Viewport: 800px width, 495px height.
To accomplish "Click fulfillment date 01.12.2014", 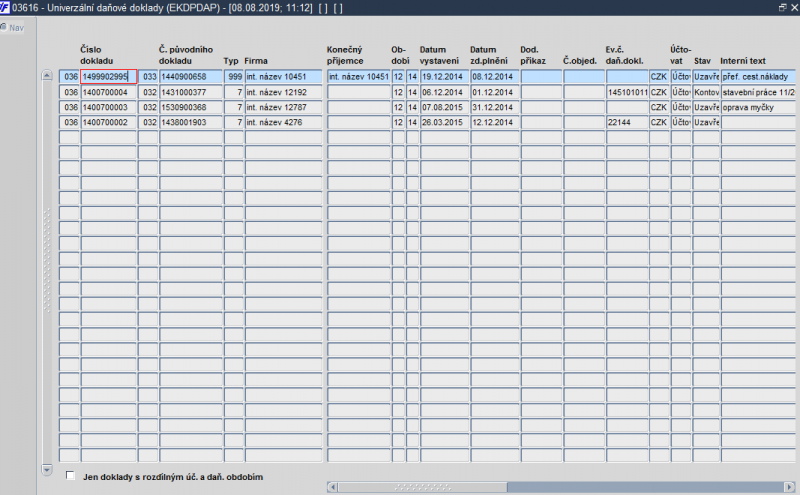I will click(x=494, y=92).
